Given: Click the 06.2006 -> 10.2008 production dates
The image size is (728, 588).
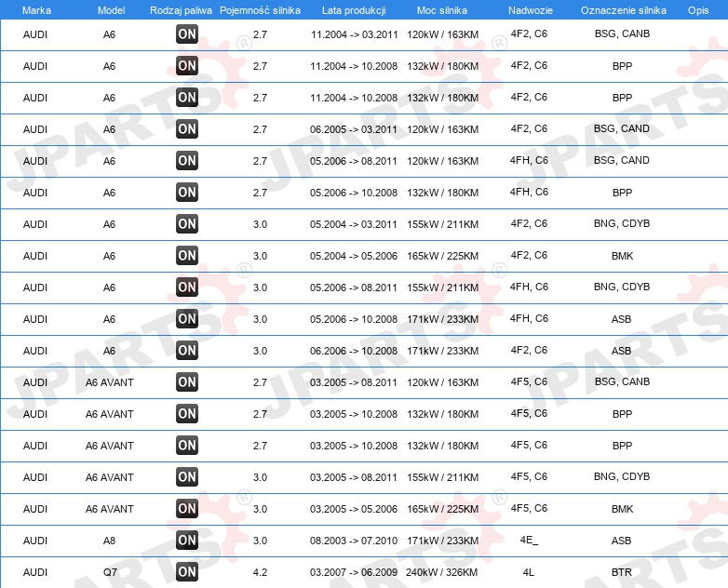Looking at the screenshot, I should coord(354,351).
